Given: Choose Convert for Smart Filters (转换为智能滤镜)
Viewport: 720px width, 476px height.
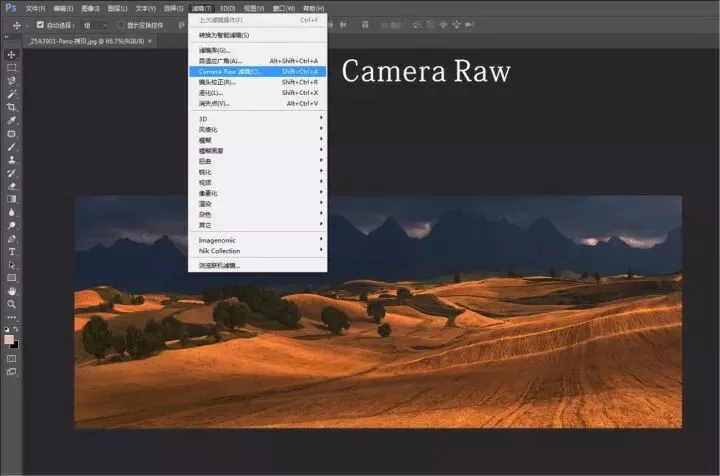Looking at the screenshot, I should (x=258, y=35).
